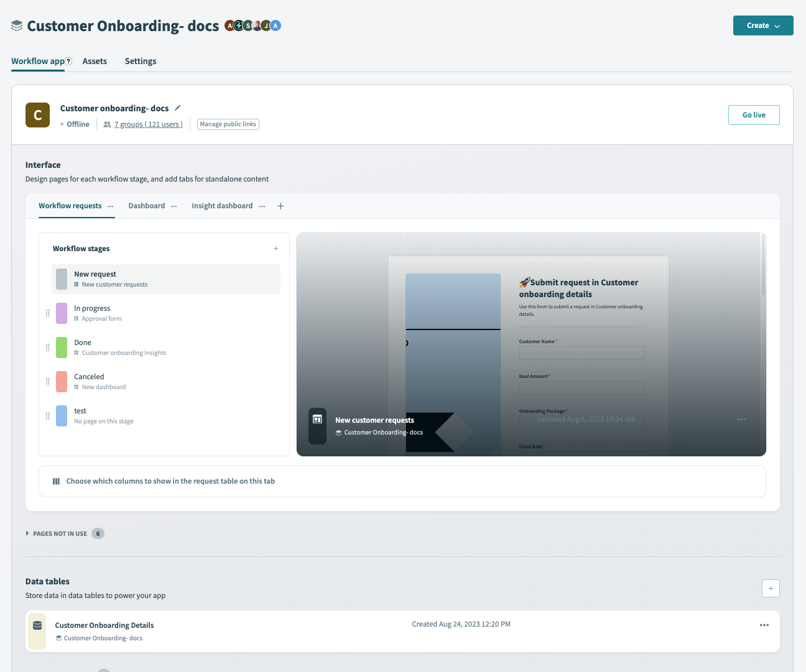This screenshot has height=672, width=806.
Task: Open the help icon next to Workflow app
Action: [x=68, y=61]
